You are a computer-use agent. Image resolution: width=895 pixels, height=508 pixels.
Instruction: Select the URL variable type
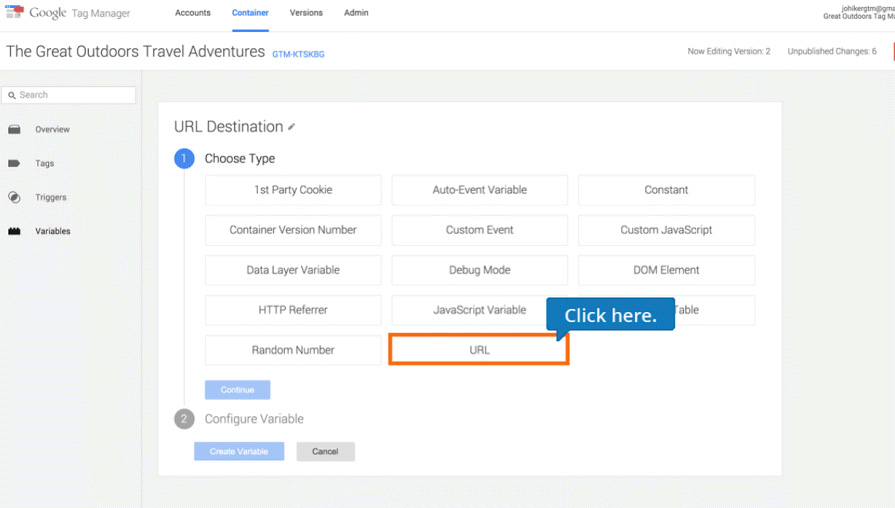click(479, 350)
